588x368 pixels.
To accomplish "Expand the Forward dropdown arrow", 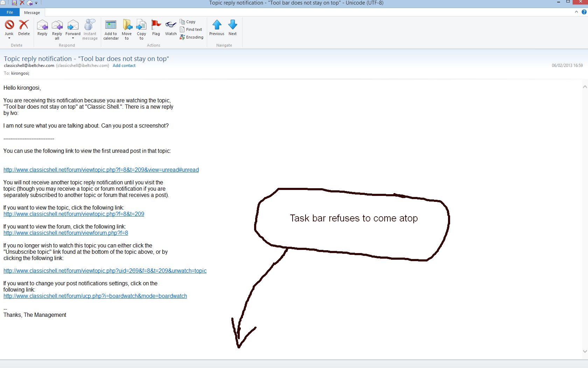I will [73, 38].
